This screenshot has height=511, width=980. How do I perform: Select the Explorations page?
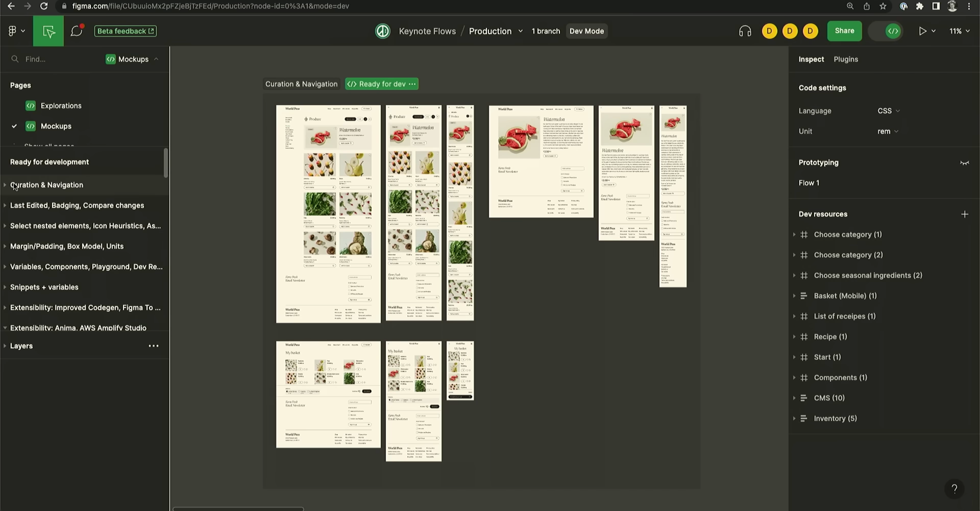(61, 106)
